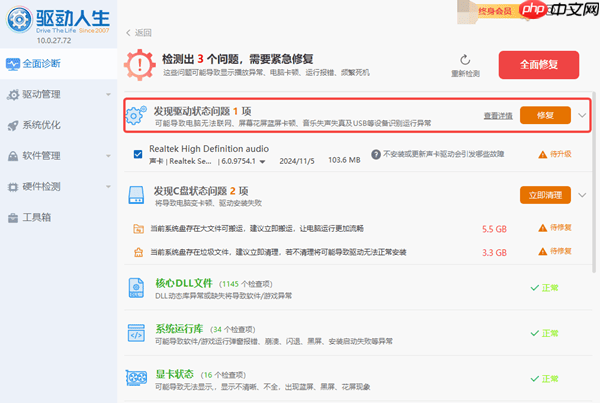Click the 立即清理 button
Screen dimensions: 600x403
[x=545, y=195]
